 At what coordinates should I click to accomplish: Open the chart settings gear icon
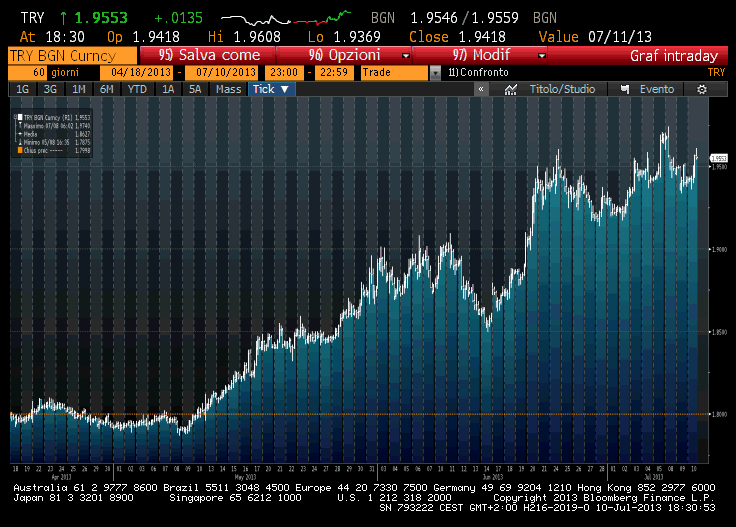point(702,89)
